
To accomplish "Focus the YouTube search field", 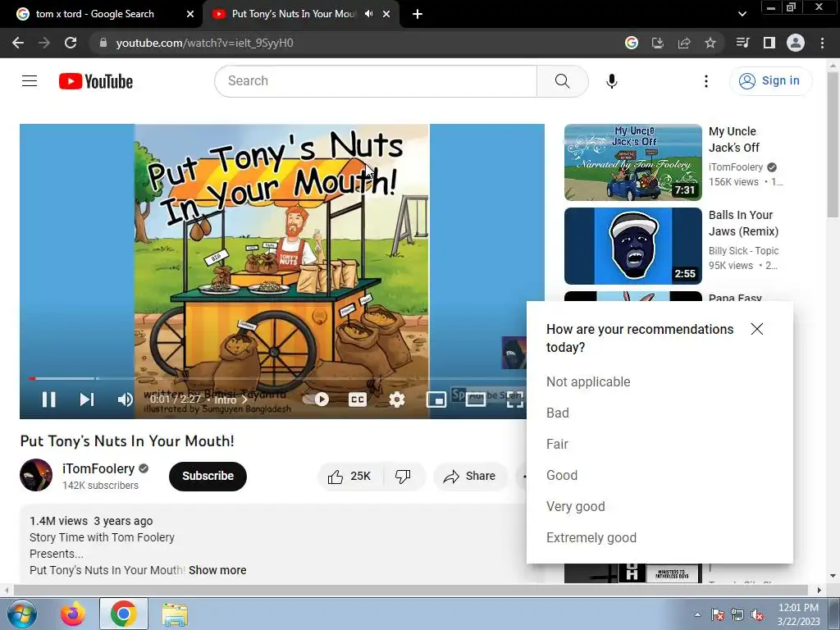I will point(376,81).
